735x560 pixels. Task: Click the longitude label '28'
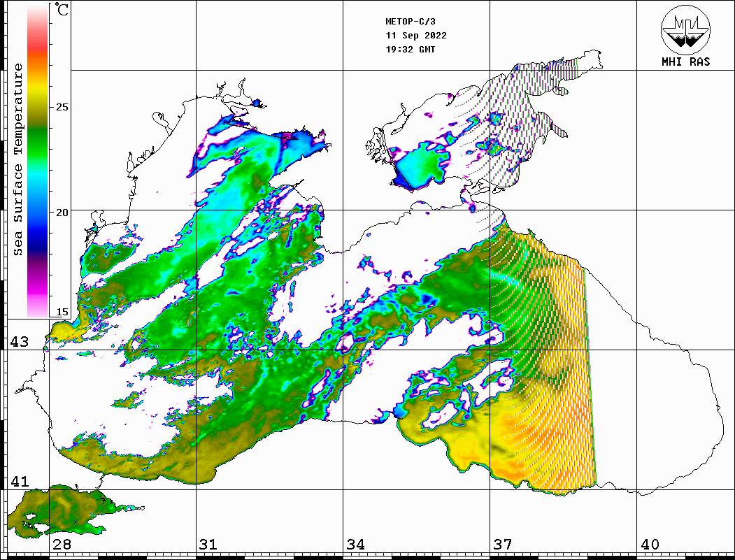(62, 544)
